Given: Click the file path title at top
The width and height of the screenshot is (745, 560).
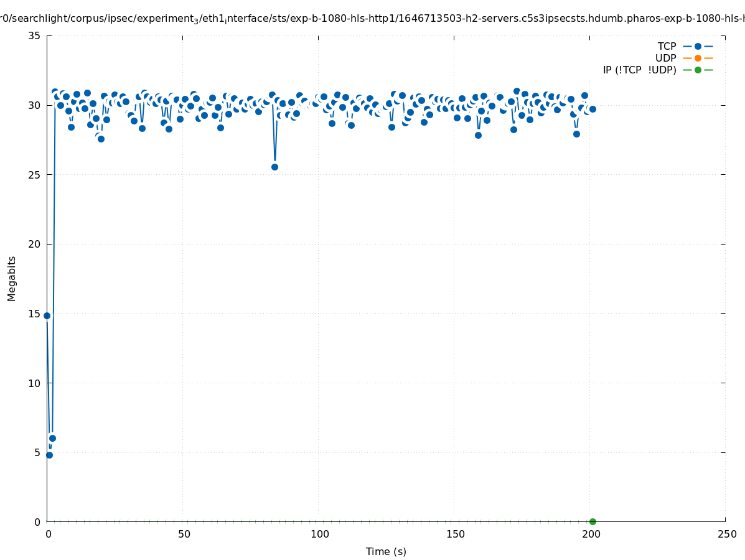Looking at the screenshot, I should pyautogui.click(x=372, y=19).
